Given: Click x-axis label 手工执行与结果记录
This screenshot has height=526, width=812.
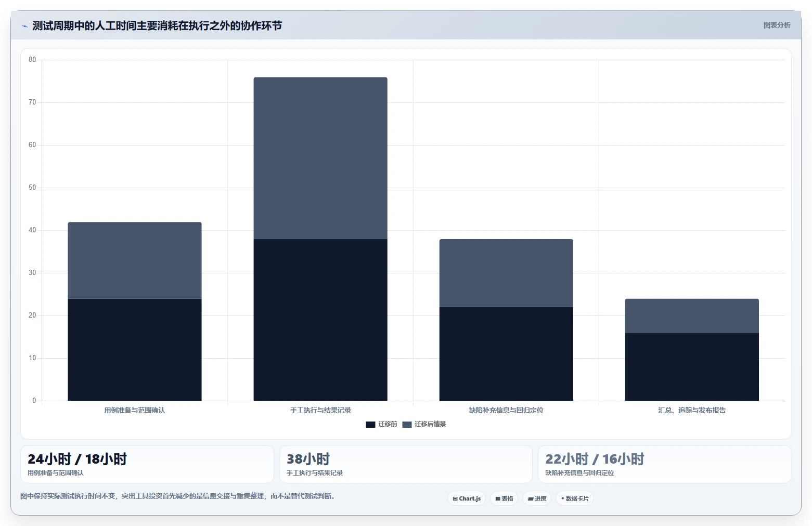Looking at the screenshot, I should [320, 410].
